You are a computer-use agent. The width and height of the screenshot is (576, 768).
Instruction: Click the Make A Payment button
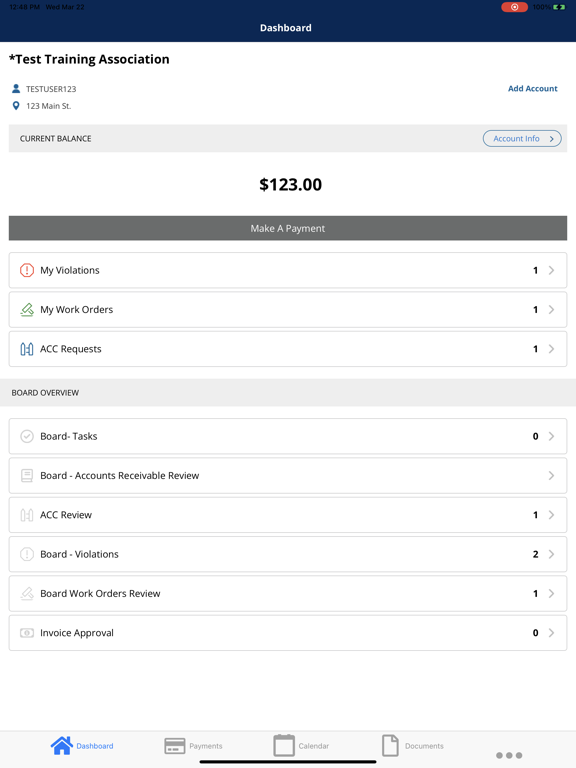tap(288, 228)
